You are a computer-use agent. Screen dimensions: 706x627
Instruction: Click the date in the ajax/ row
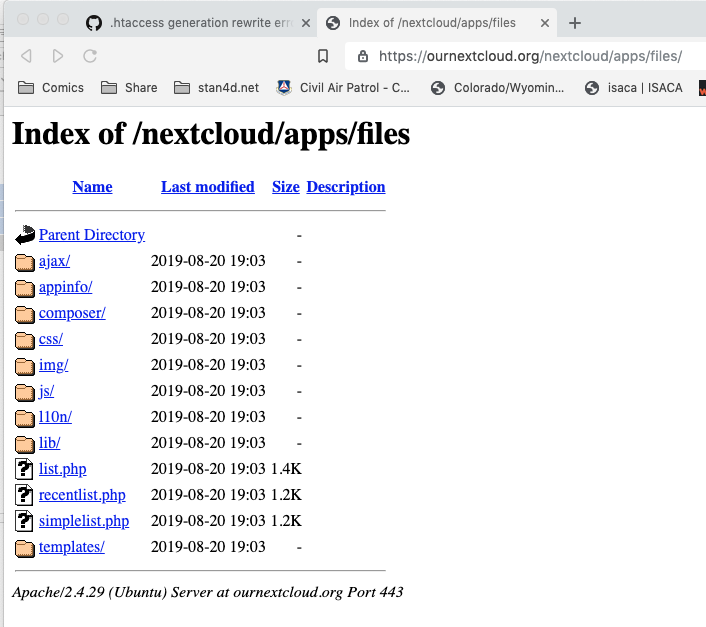pyautogui.click(x=208, y=261)
